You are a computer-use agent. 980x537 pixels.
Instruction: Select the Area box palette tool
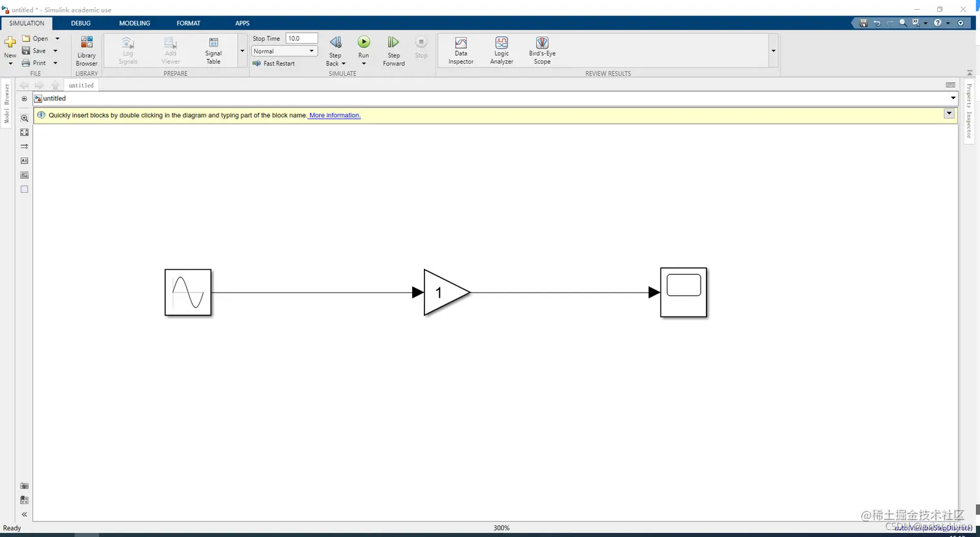[x=25, y=189]
